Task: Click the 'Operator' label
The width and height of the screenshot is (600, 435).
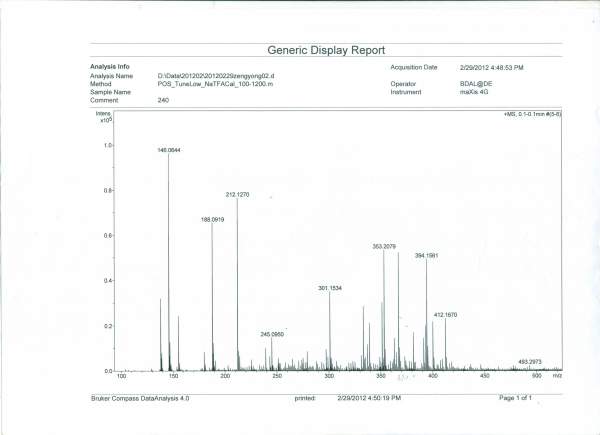Action: pyautogui.click(x=403, y=84)
